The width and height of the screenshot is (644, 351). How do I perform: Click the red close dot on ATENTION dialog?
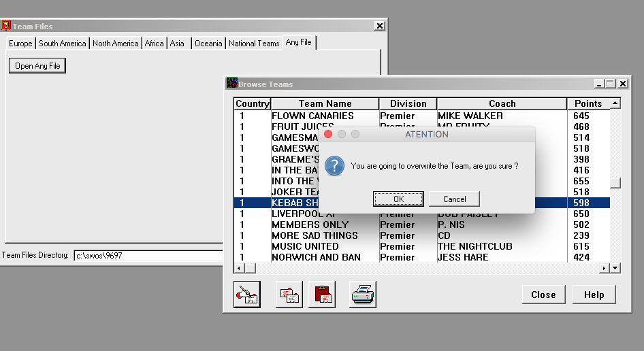click(328, 135)
